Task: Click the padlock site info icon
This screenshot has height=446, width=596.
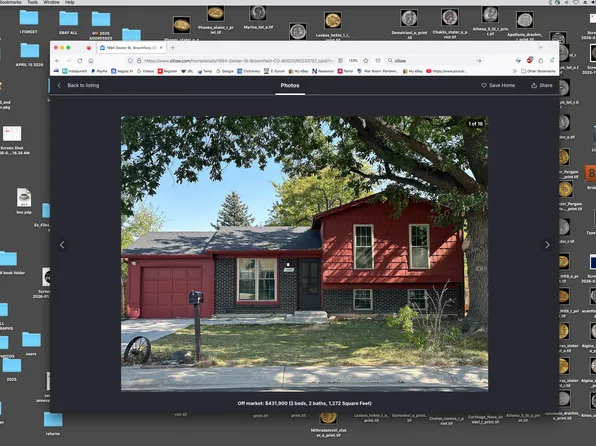Action: [x=139, y=60]
